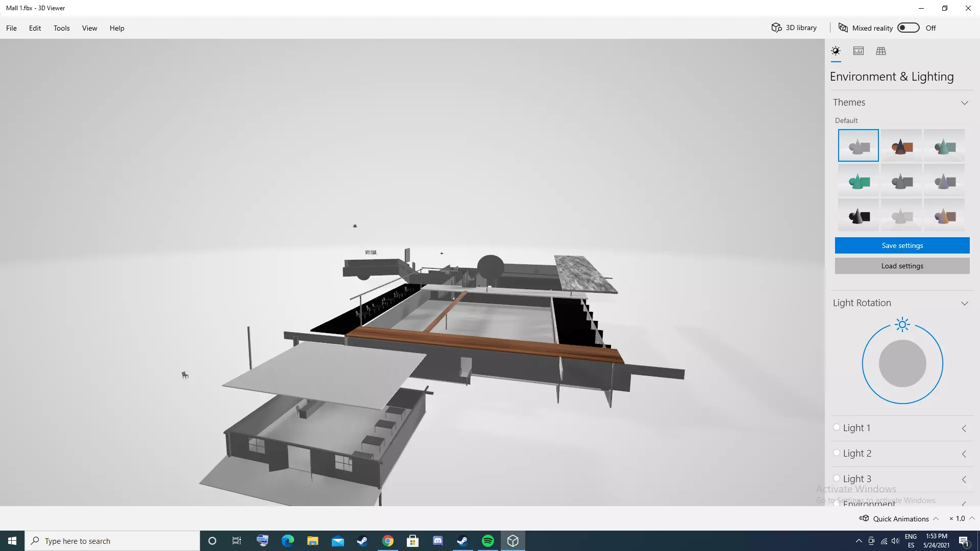Collapse the Light Rotation section
The height and width of the screenshot is (551, 980).
[964, 303]
